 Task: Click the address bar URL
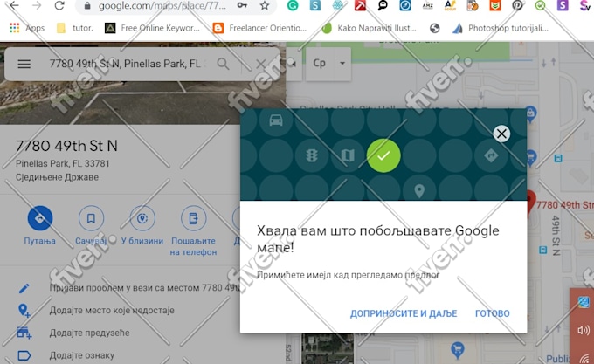tap(162, 6)
